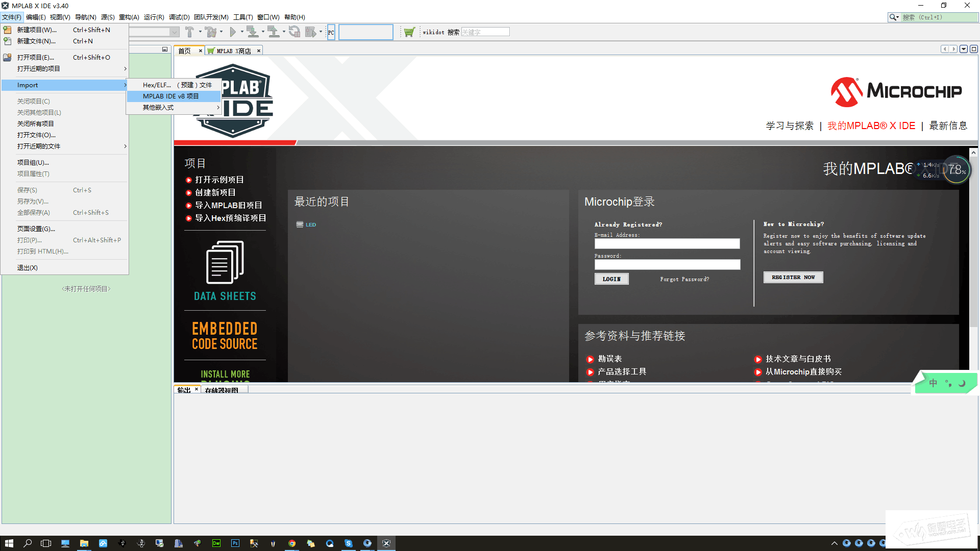Viewport: 980px width, 551px height.
Task: Click Read Device Memory upload icon
Action: pos(273,32)
